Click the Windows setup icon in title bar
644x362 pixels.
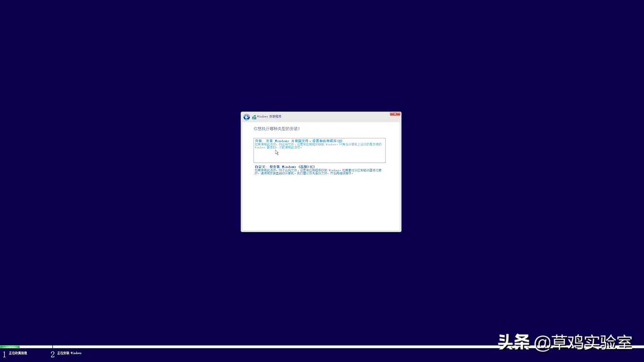254,117
